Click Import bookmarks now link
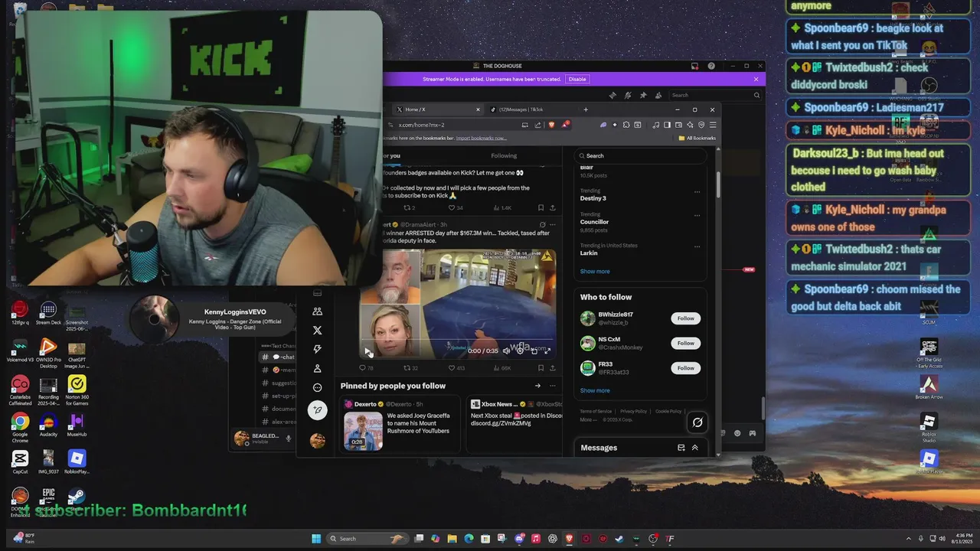The image size is (980, 551). point(481,138)
